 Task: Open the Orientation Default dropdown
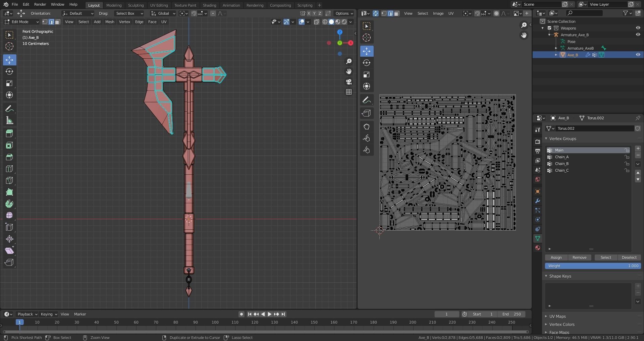78,13
